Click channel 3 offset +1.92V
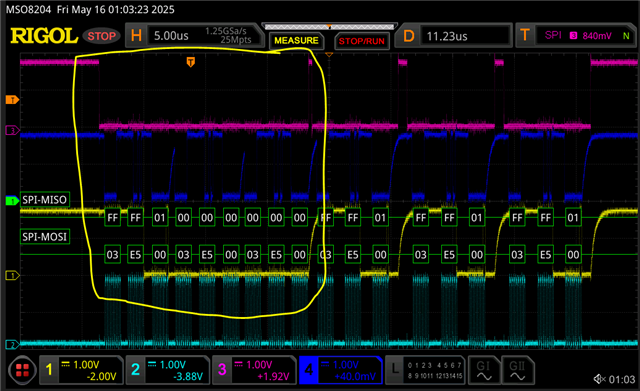 coord(273,376)
